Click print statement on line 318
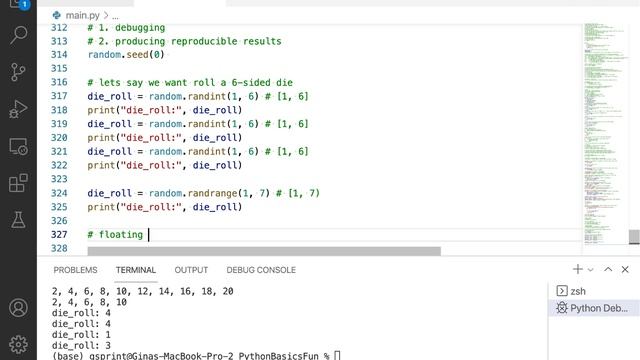 click(x=164, y=110)
